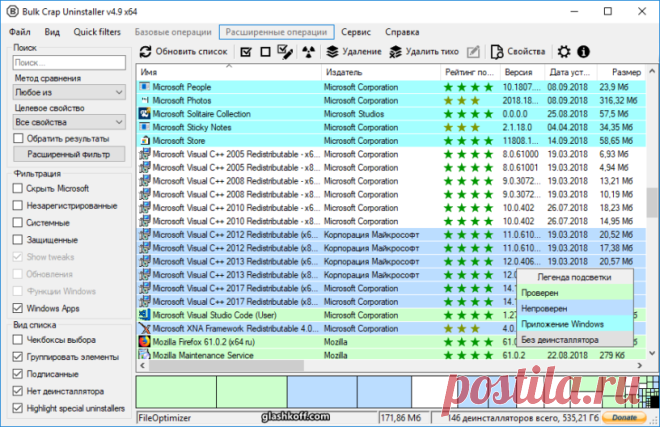Click the vertical scrollbar down arrow
Screen dimensions: 660x427
coord(652,353)
